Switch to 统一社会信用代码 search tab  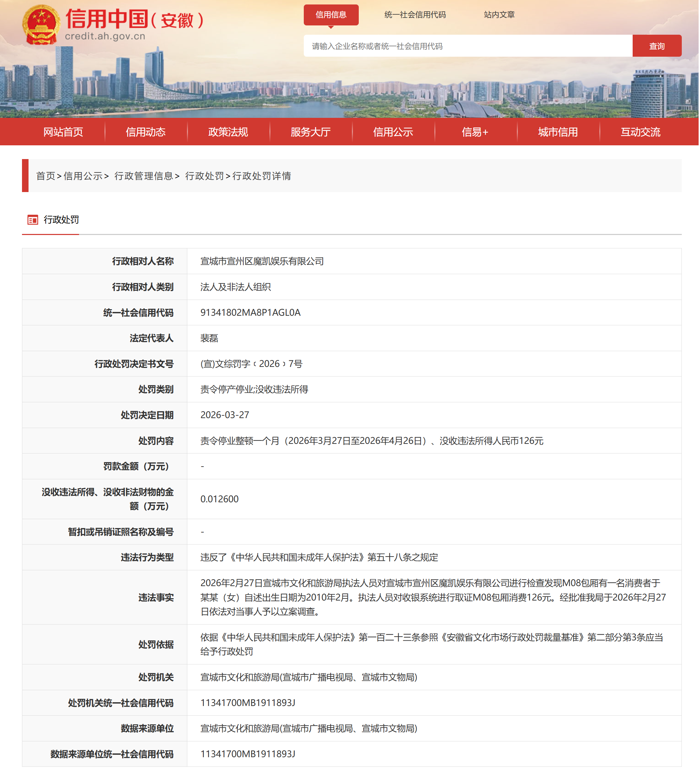tap(415, 14)
